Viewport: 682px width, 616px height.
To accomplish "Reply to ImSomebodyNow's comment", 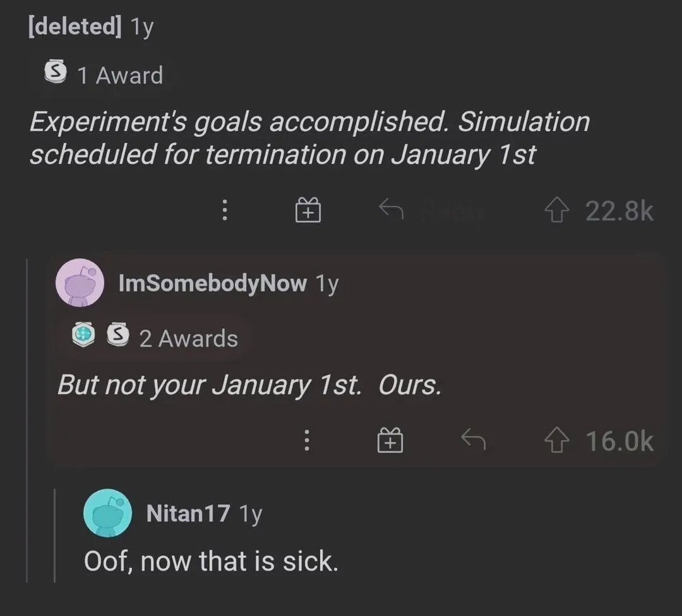I will 472,440.
